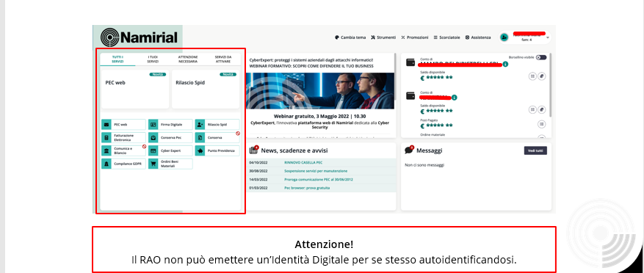Toggle the Borsellino visibile switch
The height and width of the screenshot is (273, 644).
point(541,57)
